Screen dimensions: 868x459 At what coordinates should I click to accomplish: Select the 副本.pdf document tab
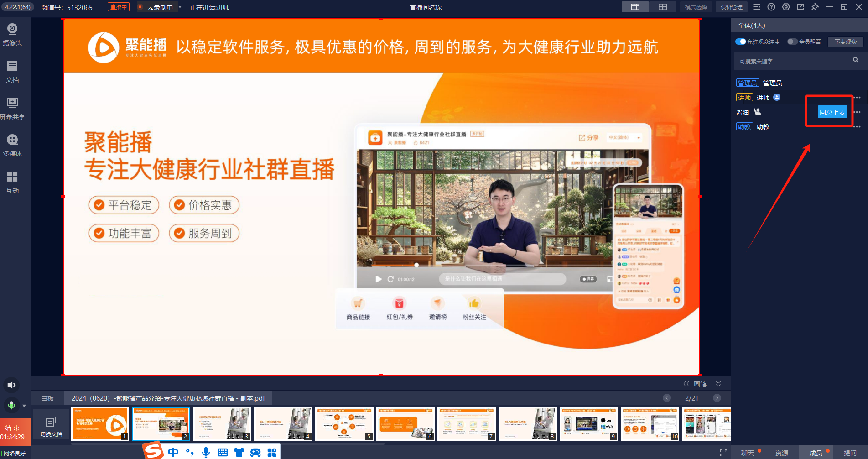pos(168,398)
